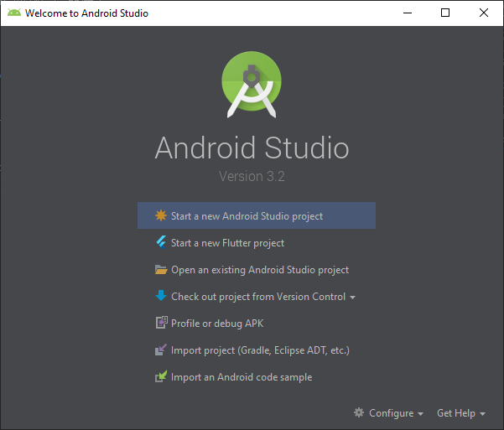Click the Welcome to Android Studio title

click(86, 13)
